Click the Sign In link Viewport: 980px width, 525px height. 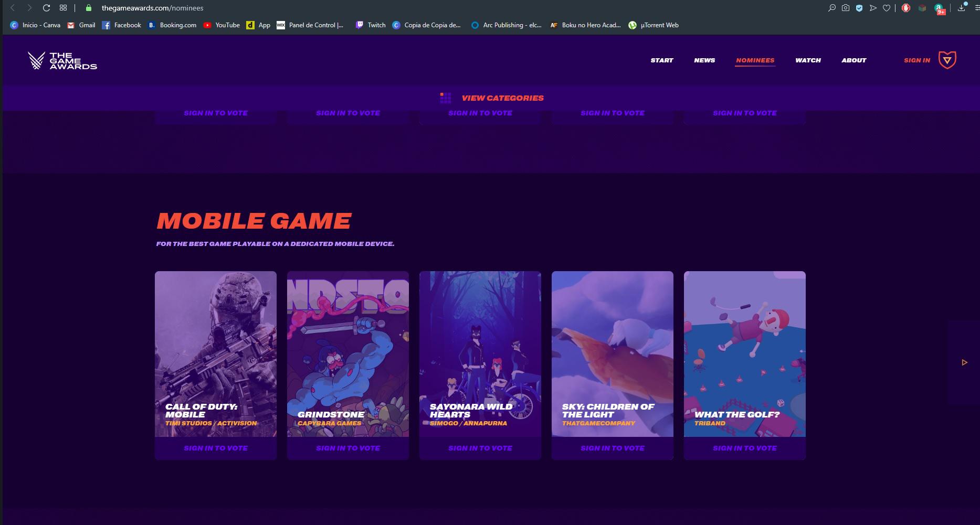916,60
